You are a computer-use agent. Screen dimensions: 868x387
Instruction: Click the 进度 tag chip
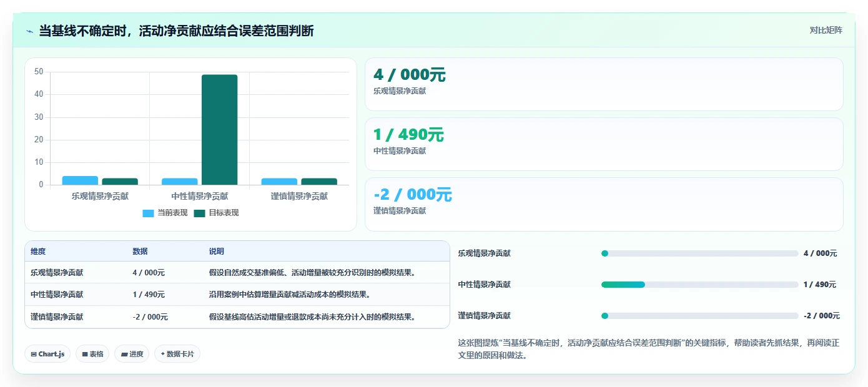[x=132, y=354]
